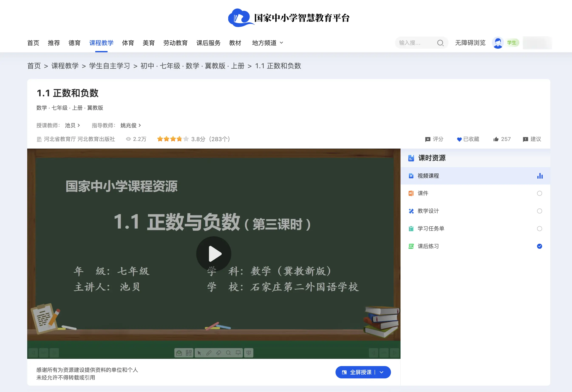
Task: Click the search magnifier icon
Action: point(440,43)
